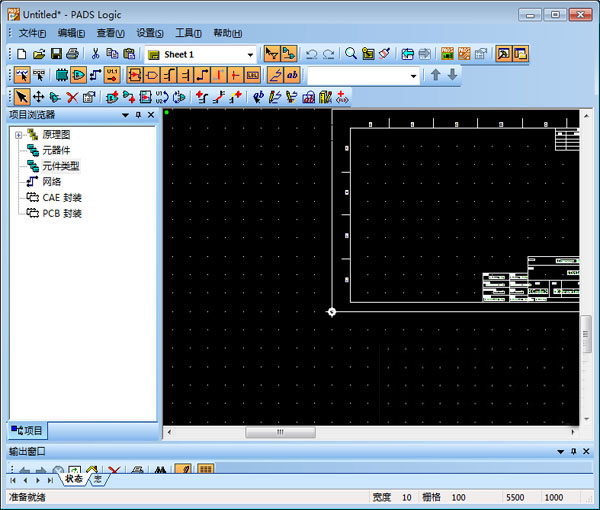Click the Undo arrow icon
This screenshot has height=510, width=600.
point(311,54)
